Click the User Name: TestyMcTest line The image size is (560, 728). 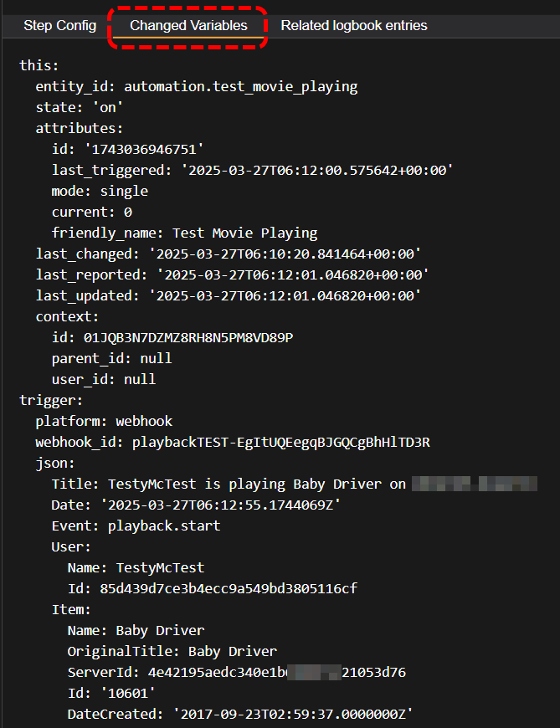tap(136, 567)
